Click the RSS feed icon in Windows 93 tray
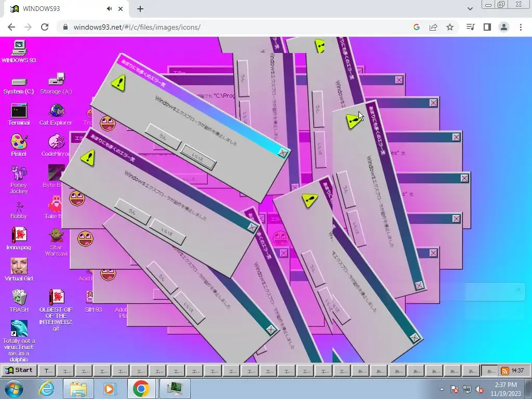 [x=504, y=371]
